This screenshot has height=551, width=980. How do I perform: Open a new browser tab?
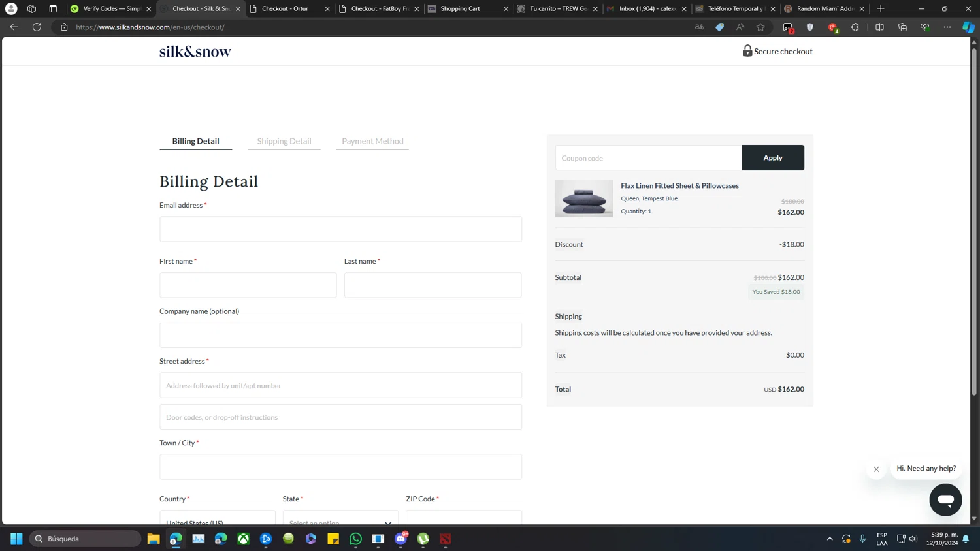pyautogui.click(x=881, y=8)
